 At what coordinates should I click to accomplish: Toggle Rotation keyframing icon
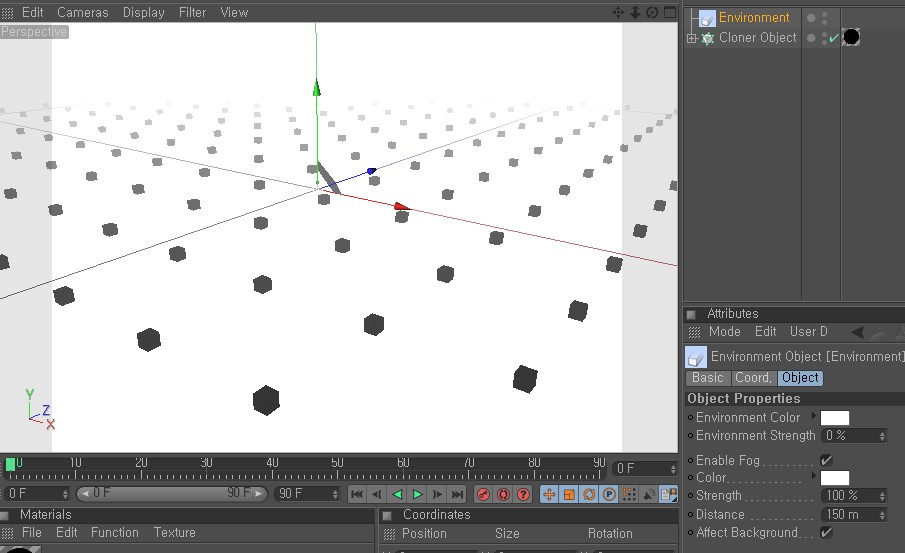click(589, 494)
